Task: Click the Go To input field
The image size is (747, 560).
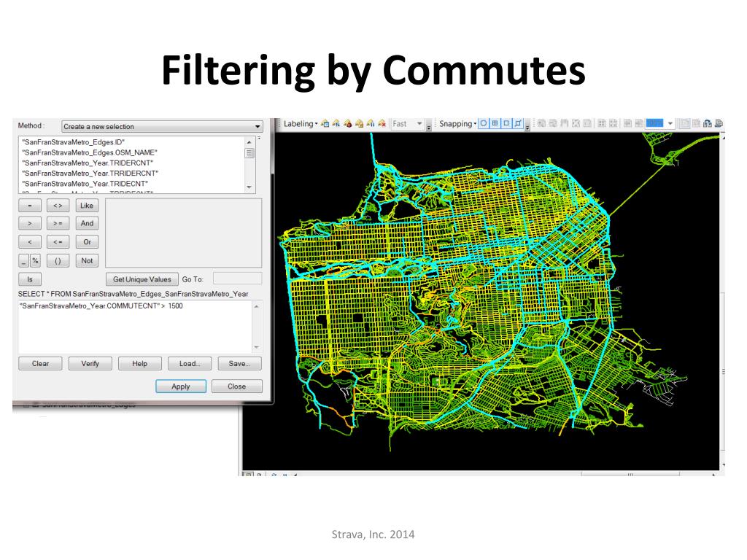Action: point(237,279)
